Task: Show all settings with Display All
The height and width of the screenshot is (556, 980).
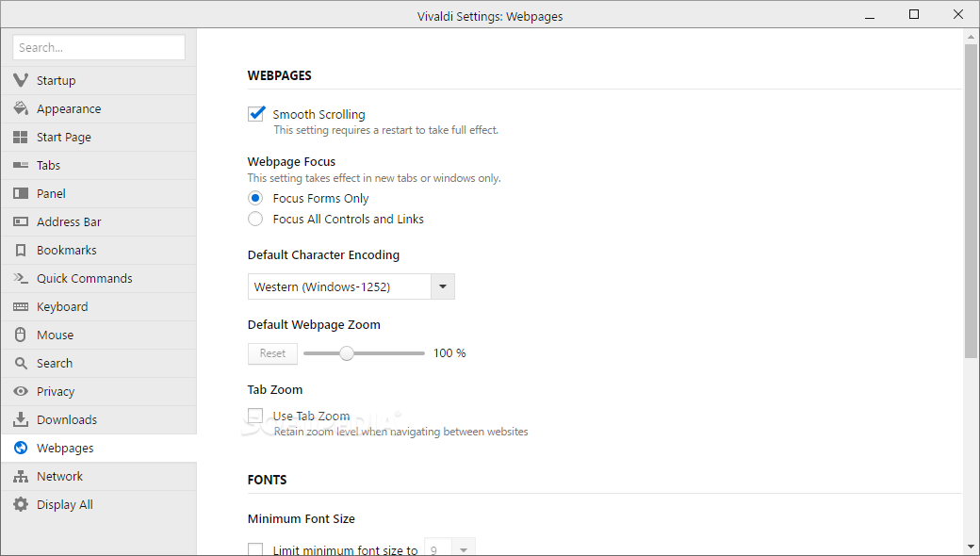Action: (64, 504)
